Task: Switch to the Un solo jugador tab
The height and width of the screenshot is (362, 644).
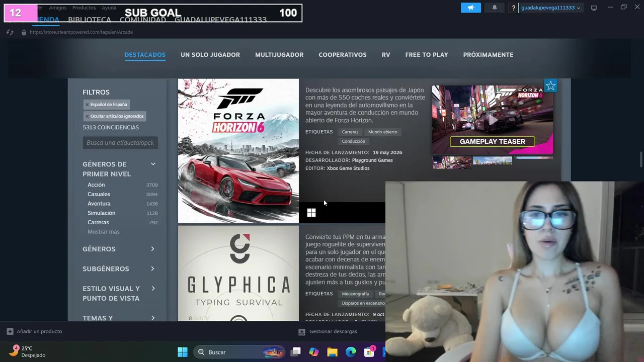Action: (x=210, y=55)
